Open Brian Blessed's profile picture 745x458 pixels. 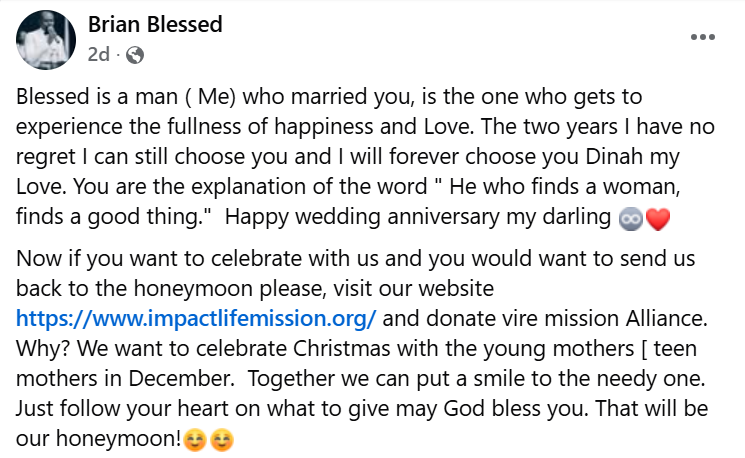(x=46, y=40)
